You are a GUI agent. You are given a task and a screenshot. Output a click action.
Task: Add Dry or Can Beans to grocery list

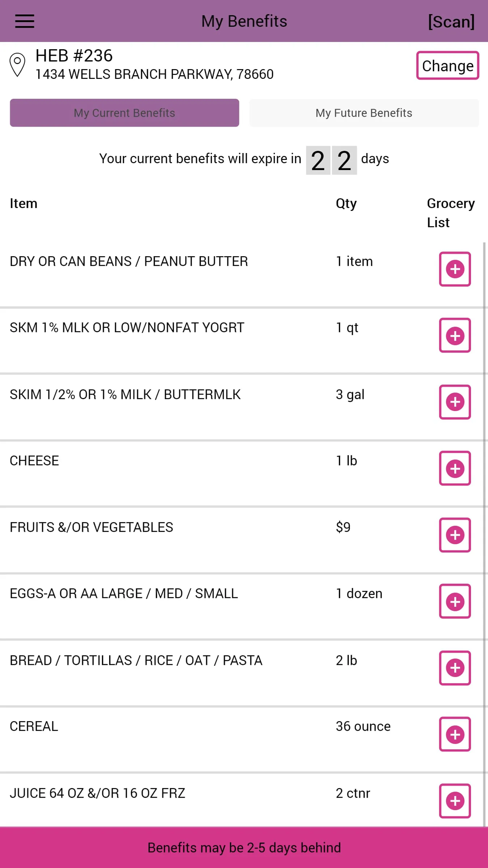tap(455, 269)
